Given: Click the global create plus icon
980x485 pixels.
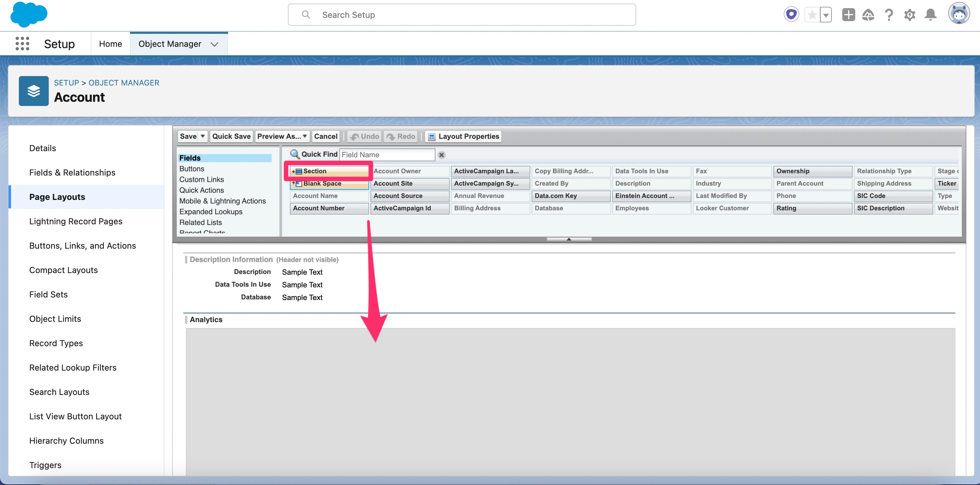Looking at the screenshot, I should pos(848,15).
